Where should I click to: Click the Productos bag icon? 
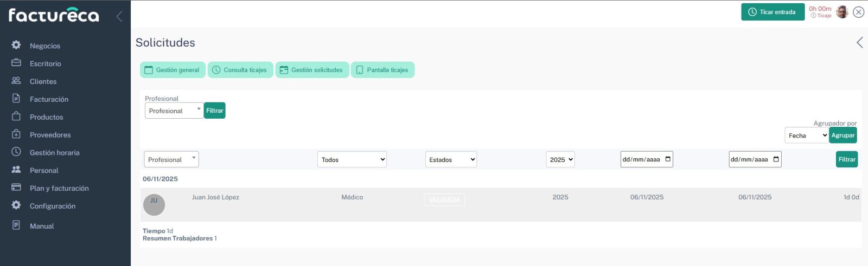[x=16, y=116]
